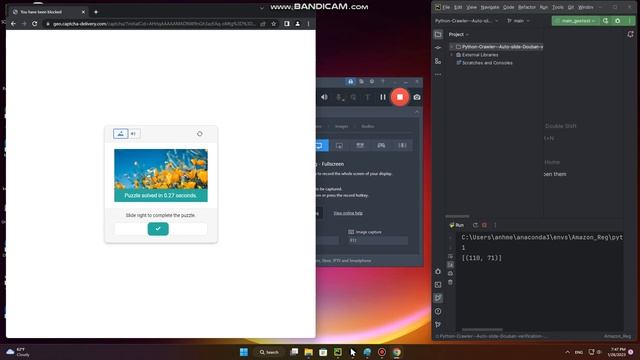Open the main branch dropdown in PyCharm
This screenshot has width=640, height=360.
[x=518, y=21]
